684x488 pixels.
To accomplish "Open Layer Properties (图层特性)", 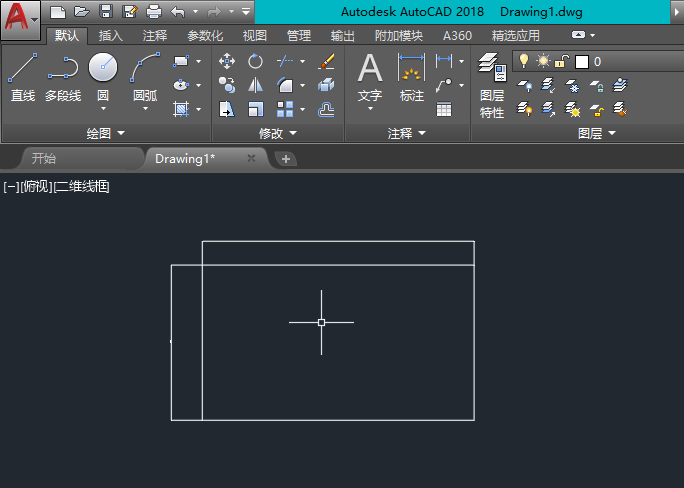I will coord(492,85).
